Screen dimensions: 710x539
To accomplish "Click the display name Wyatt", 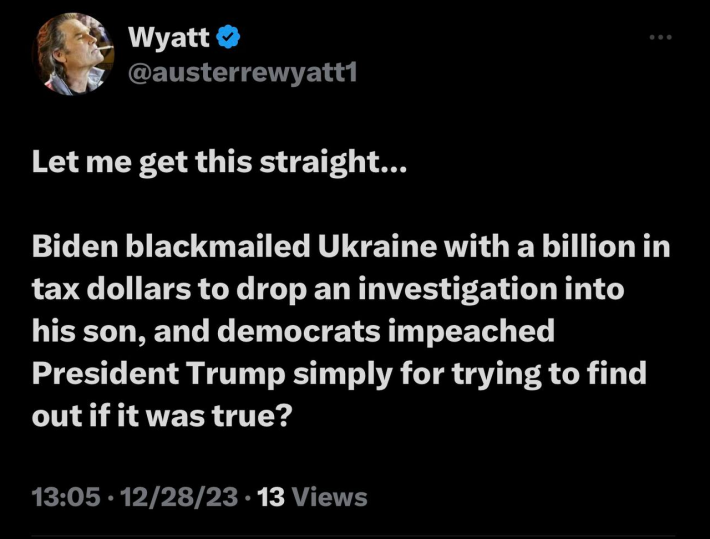I will click(170, 39).
